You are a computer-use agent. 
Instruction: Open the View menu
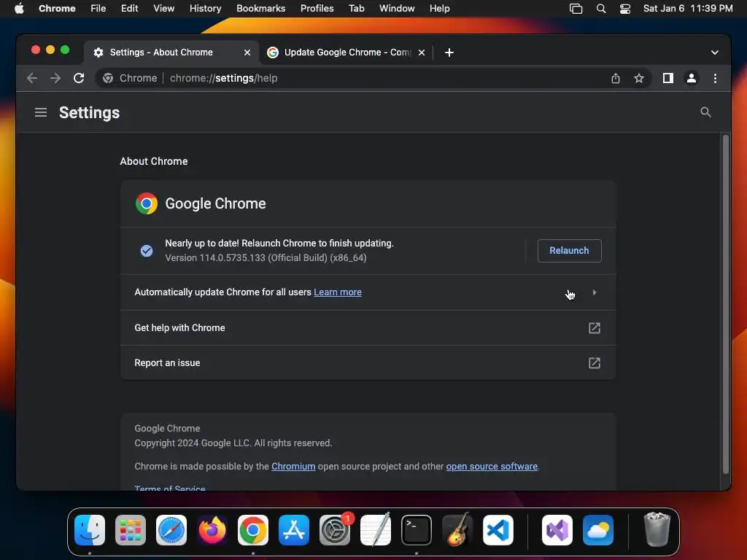click(x=163, y=8)
